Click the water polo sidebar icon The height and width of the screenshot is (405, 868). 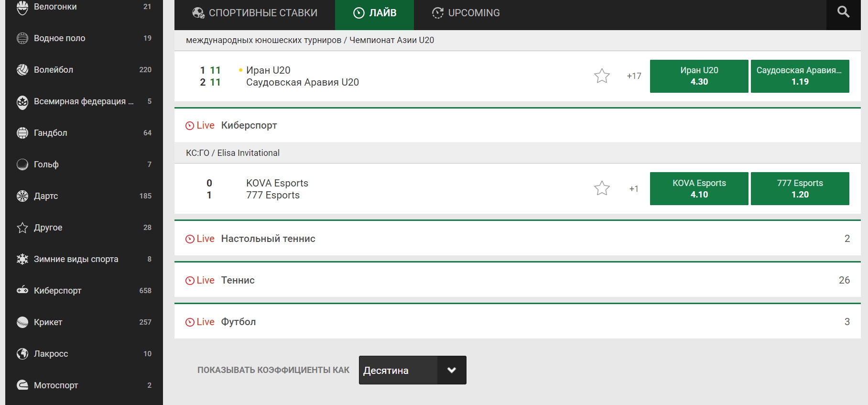click(22, 38)
